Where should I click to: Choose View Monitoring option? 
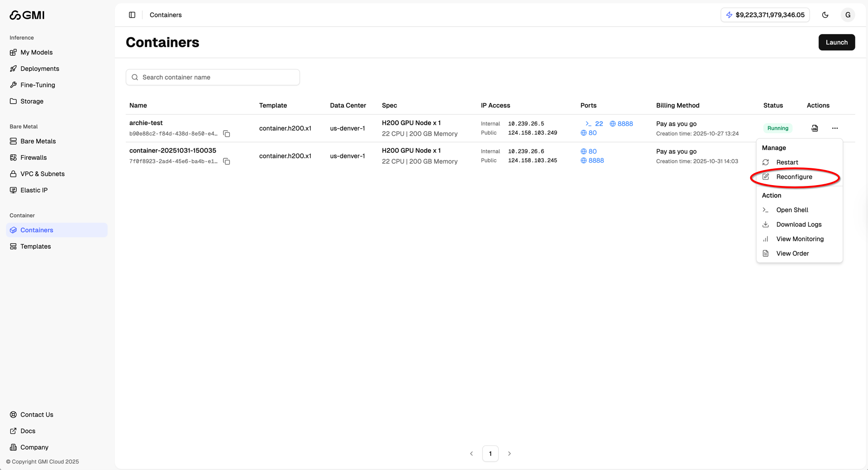click(799, 239)
